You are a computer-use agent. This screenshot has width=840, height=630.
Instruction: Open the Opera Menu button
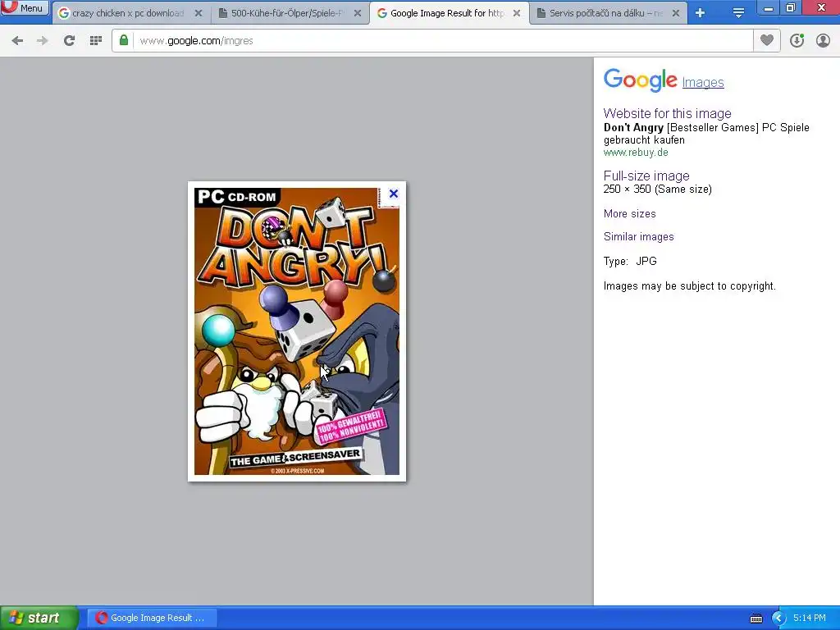[25, 8]
